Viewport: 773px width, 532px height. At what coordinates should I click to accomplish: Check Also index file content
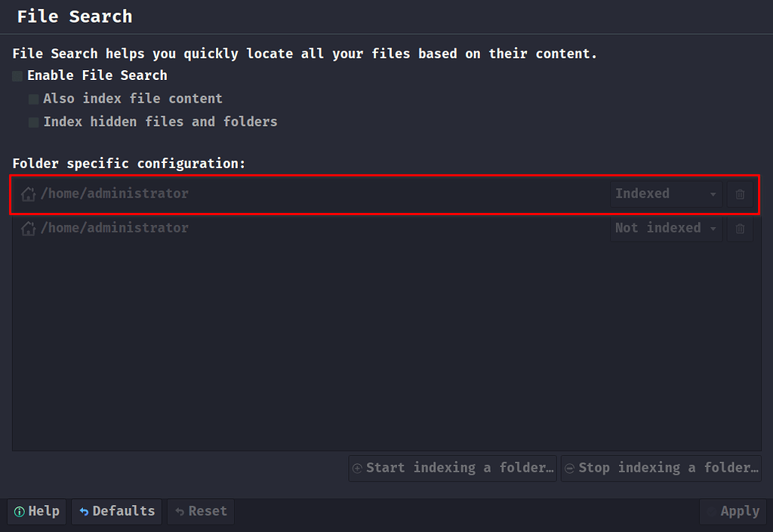pos(33,99)
